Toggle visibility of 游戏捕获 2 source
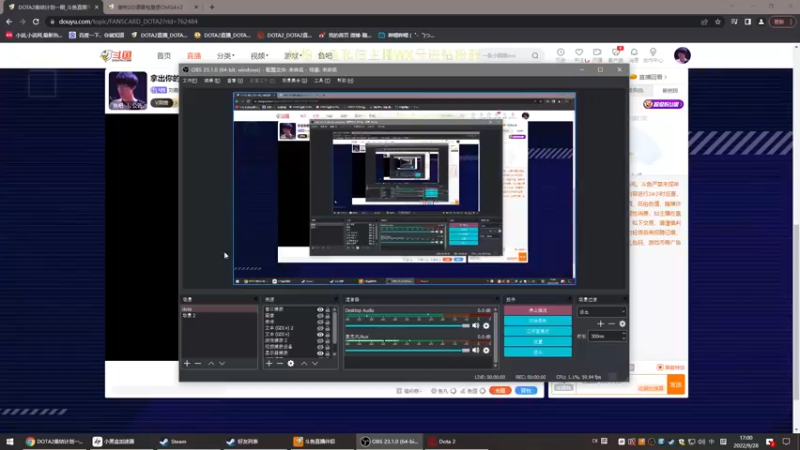Viewport: 800px width, 450px height. (320, 340)
